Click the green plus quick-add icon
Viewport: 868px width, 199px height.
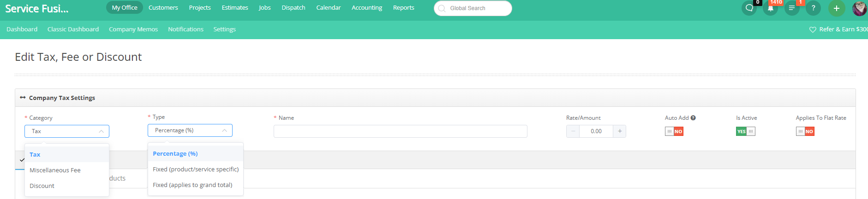(x=837, y=8)
